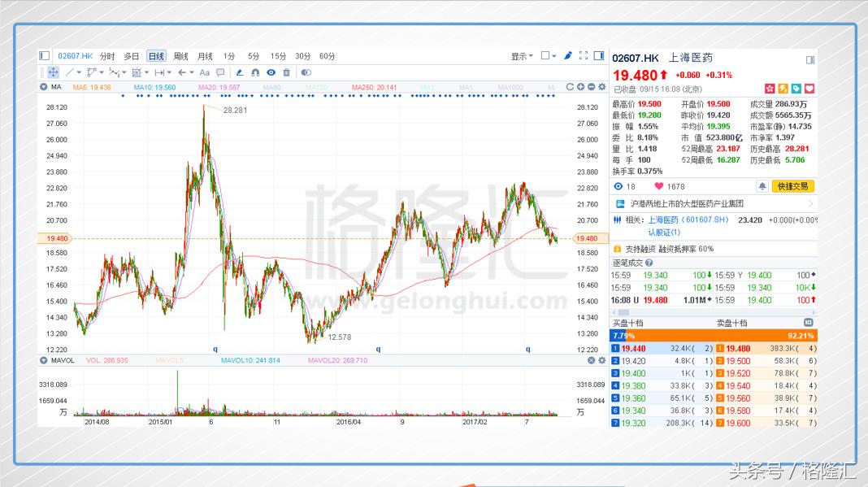Switch order book depth with 10 icon

point(808,323)
